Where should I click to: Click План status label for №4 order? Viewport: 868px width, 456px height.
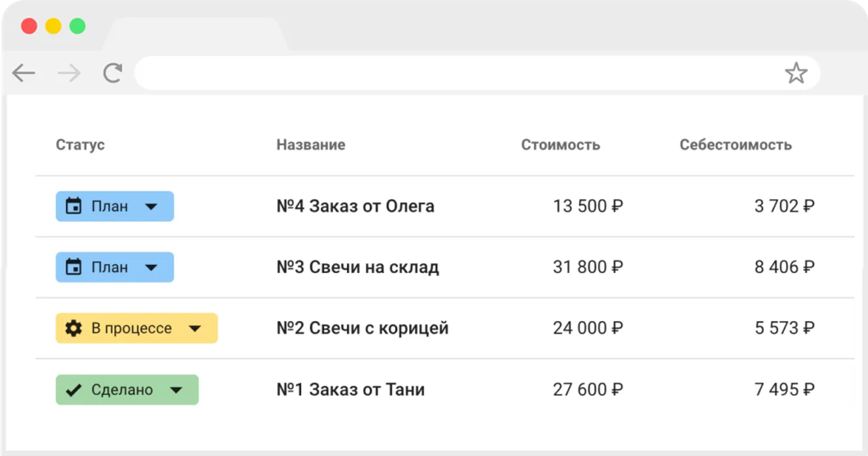click(110, 207)
